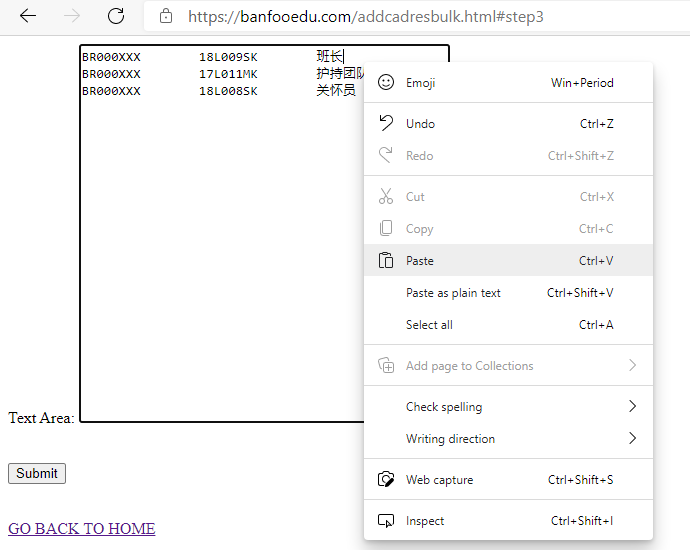Expand the Writing direction submenu arrow
Image resolution: width=690 pixels, height=550 pixels.
point(632,439)
